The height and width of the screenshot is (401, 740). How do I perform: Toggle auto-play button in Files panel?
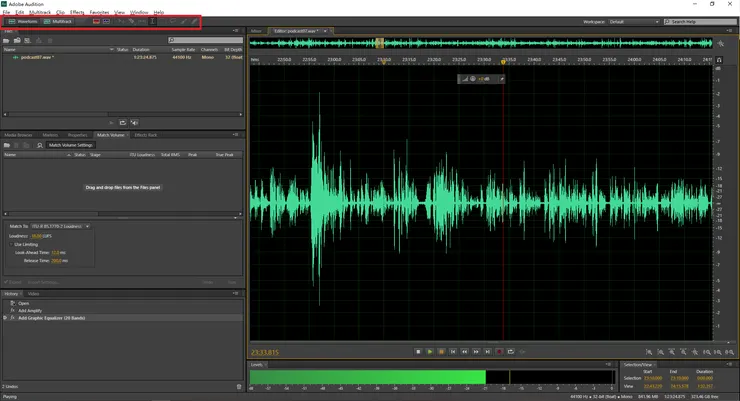pos(135,123)
